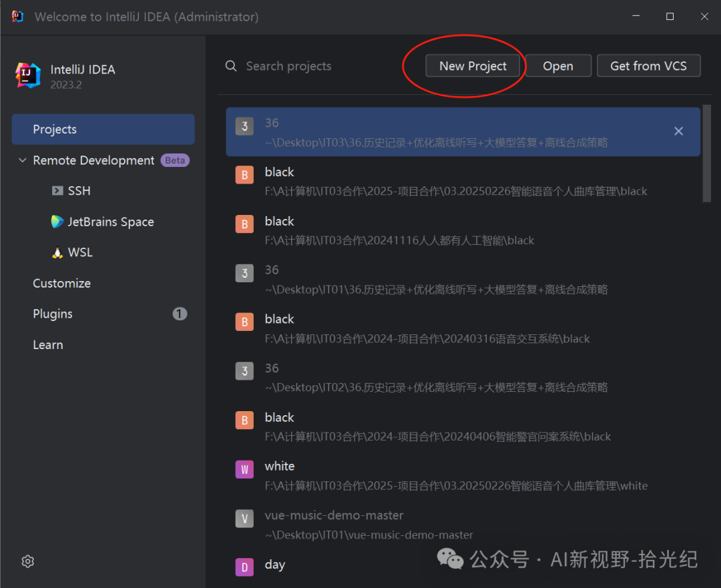
Task: Click the WSL penguin icon
Action: (x=57, y=252)
